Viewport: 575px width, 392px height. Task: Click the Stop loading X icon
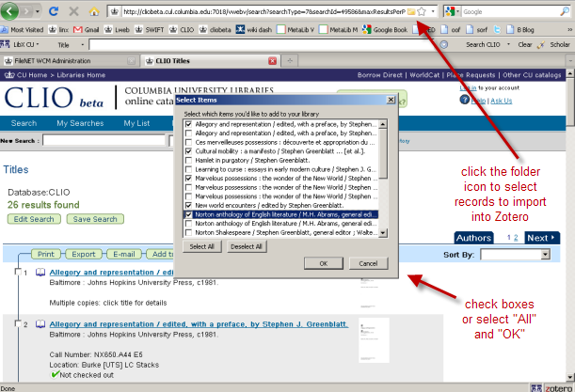pos(73,11)
